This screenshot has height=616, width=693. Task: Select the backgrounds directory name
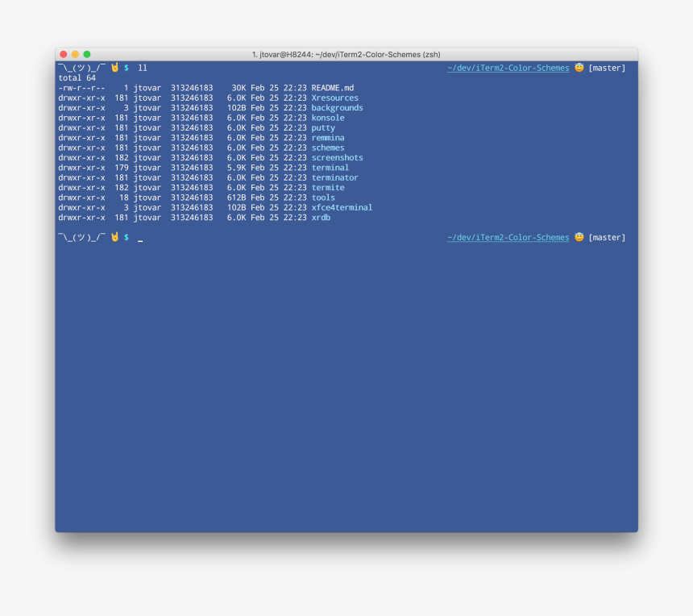tap(337, 108)
